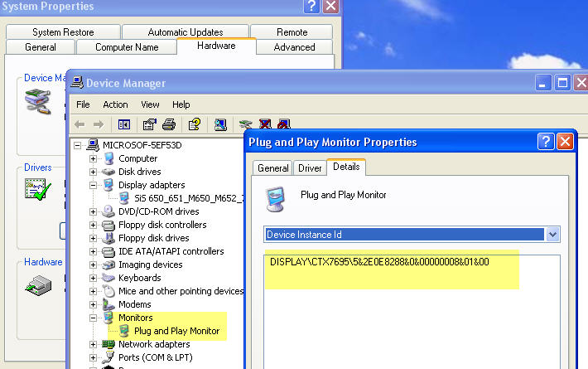Image resolution: width=588 pixels, height=369 pixels.
Task: Select the Plug and Play Monitor tree item
Action: point(176,331)
